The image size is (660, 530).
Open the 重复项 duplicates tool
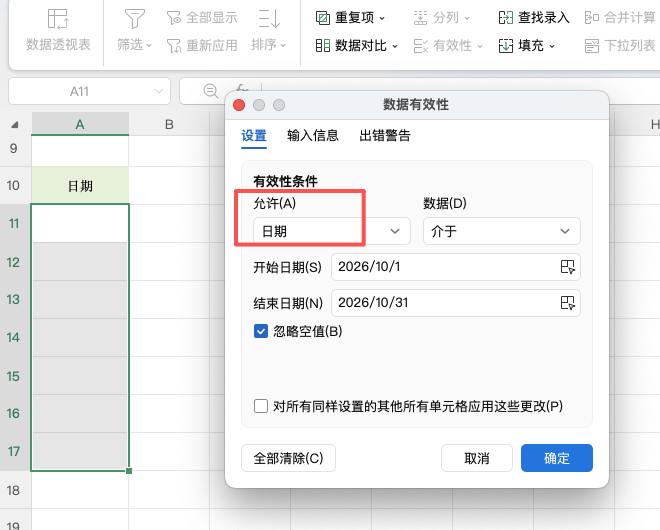click(x=350, y=18)
